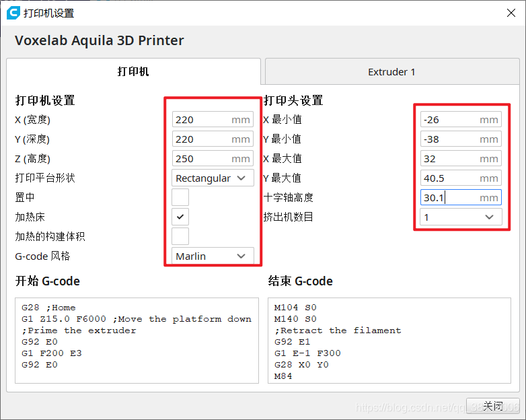Click the 'M140 S0' end G-code line
Viewport: 526px width, 420px height.
click(295, 319)
